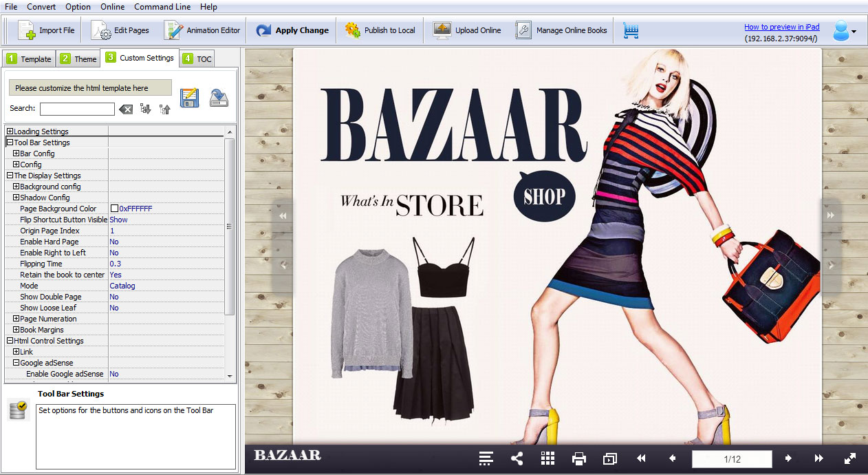The width and height of the screenshot is (868, 475).
Task: Click the 1/12 page number field
Action: click(x=732, y=459)
